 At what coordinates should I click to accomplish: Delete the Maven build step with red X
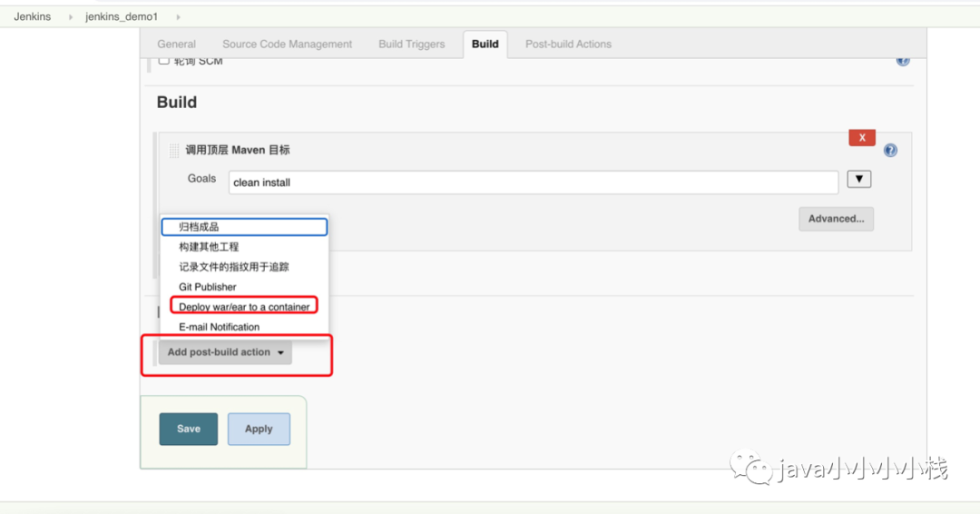862,137
